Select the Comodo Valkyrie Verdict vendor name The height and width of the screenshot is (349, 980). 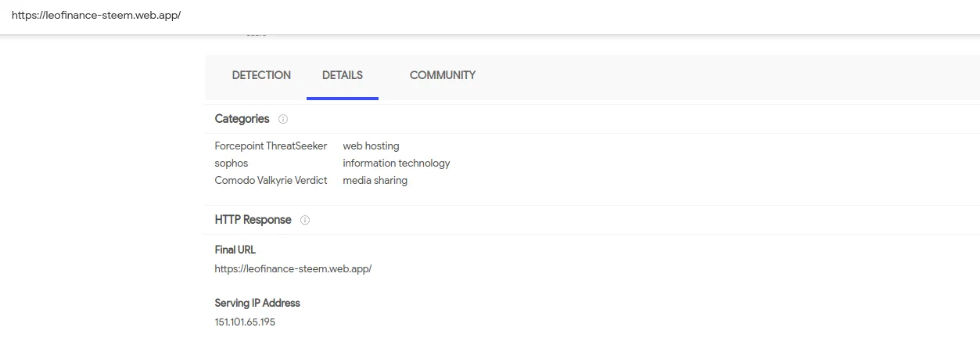tap(271, 181)
